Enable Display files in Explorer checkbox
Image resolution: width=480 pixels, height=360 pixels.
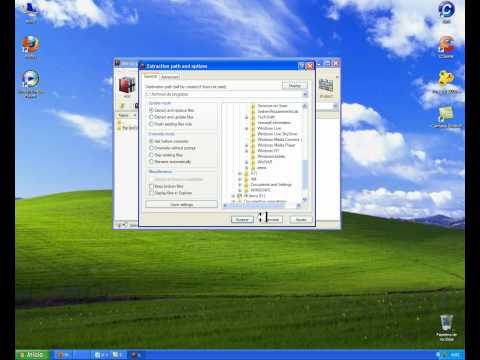[x=151, y=193]
